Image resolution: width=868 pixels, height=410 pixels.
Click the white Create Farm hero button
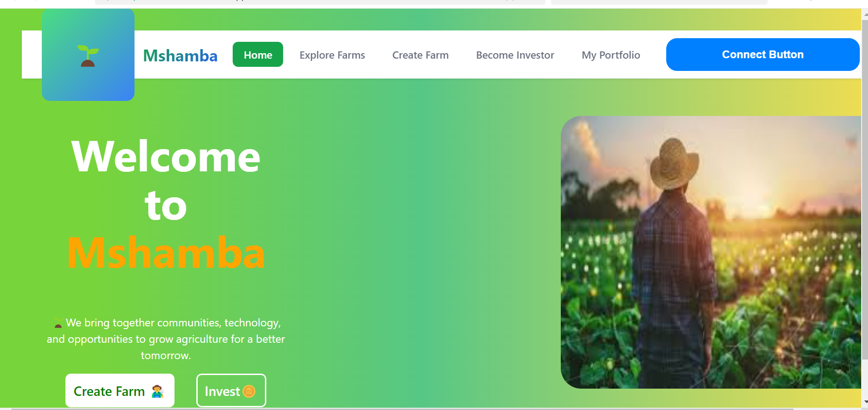[120, 390]
